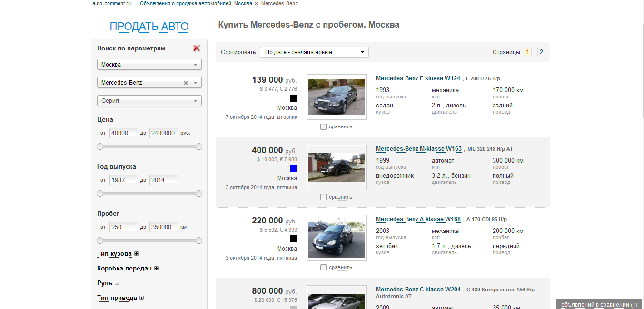Screen dimensions: 644x309
Task: Check compare box for M-klasse W163
Action: [324, 197]
